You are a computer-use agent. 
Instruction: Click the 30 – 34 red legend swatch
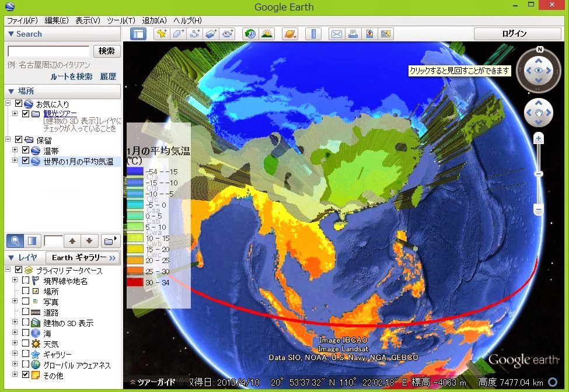coord(135,282)
